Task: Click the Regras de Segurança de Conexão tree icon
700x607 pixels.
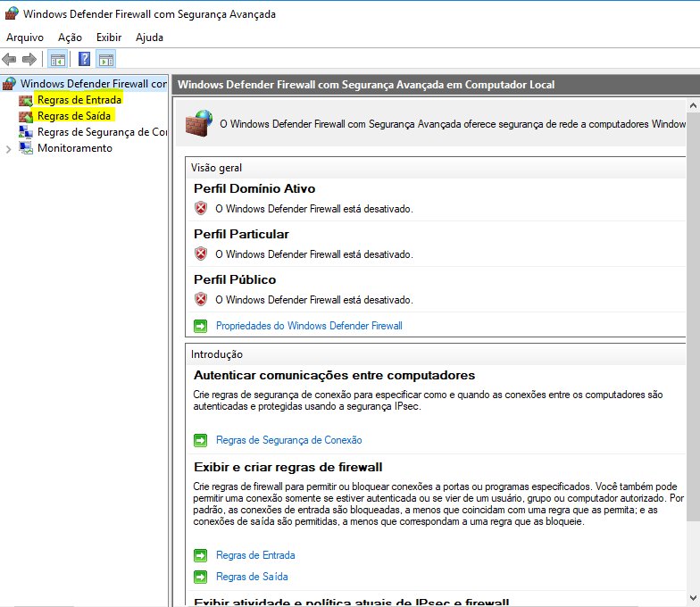Action: point(26,132)
